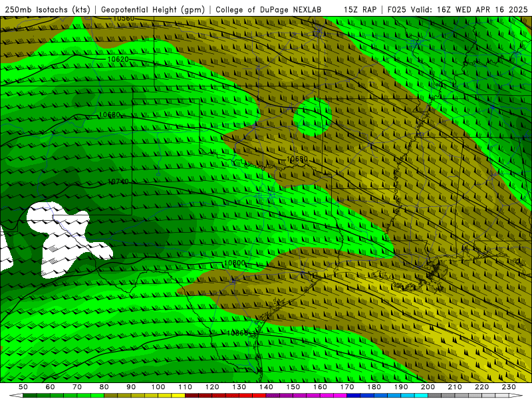Click the magenta swatch just before 170
532x399 pixels.
point(340,396)
